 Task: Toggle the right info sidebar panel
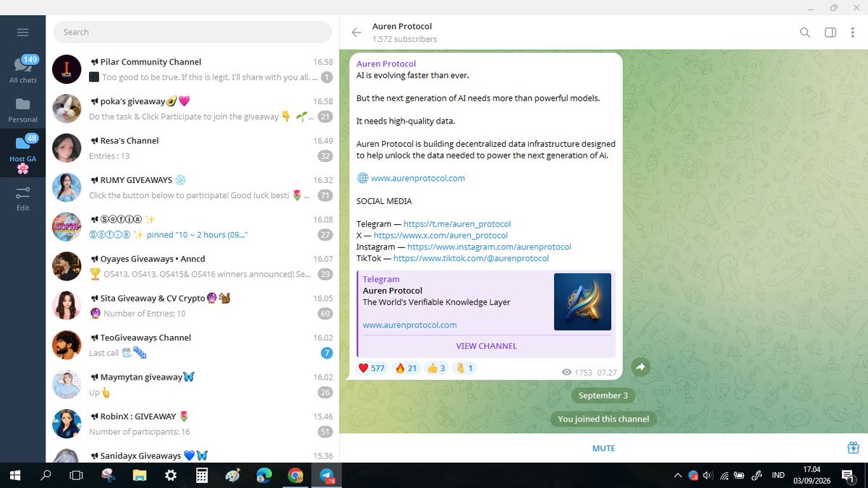[x=830, y=33]
